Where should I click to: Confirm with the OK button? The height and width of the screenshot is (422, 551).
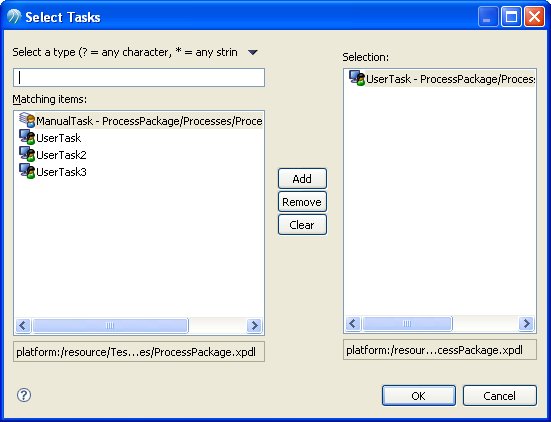(x=419, y=396)
